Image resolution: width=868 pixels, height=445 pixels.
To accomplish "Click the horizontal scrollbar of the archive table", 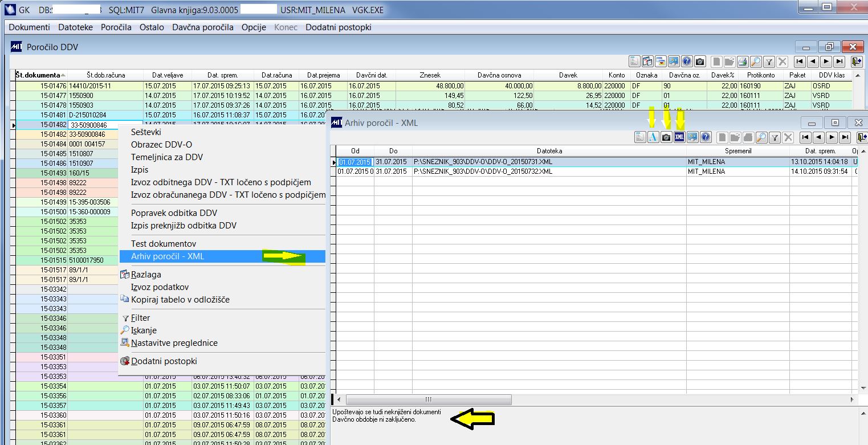I will pos(597,399).
